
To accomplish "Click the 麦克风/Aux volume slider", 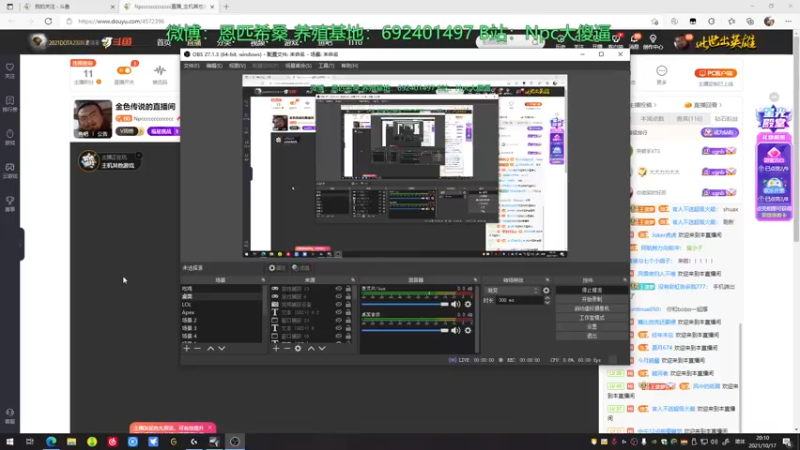I will 405,304.
